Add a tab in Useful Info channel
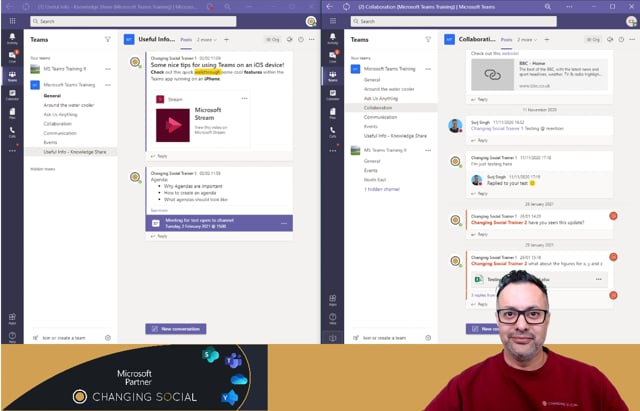The width and height of the screenshot is (640, 411). click(227, 39)
